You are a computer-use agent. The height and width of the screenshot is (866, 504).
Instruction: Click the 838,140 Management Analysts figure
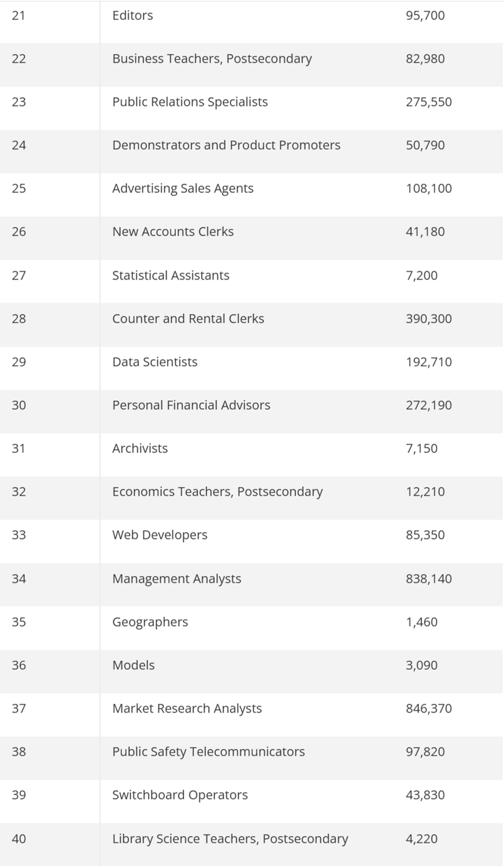[x=428, y=579]
